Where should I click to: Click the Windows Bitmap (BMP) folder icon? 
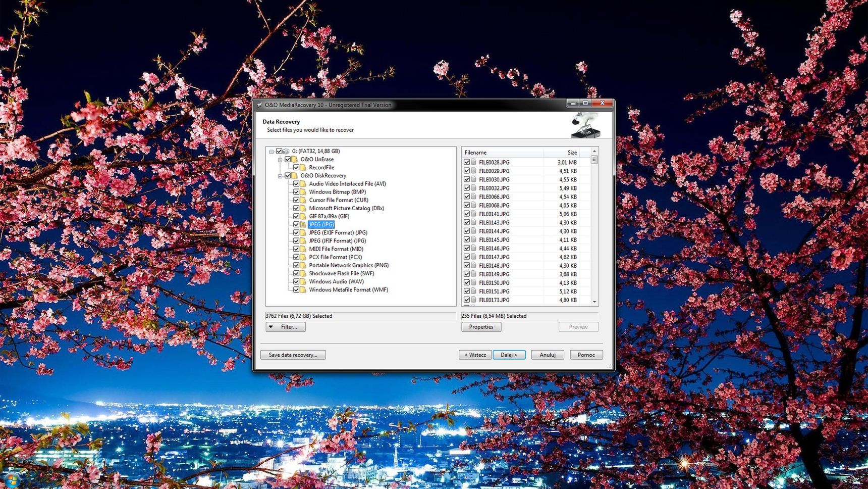point(303,192)
